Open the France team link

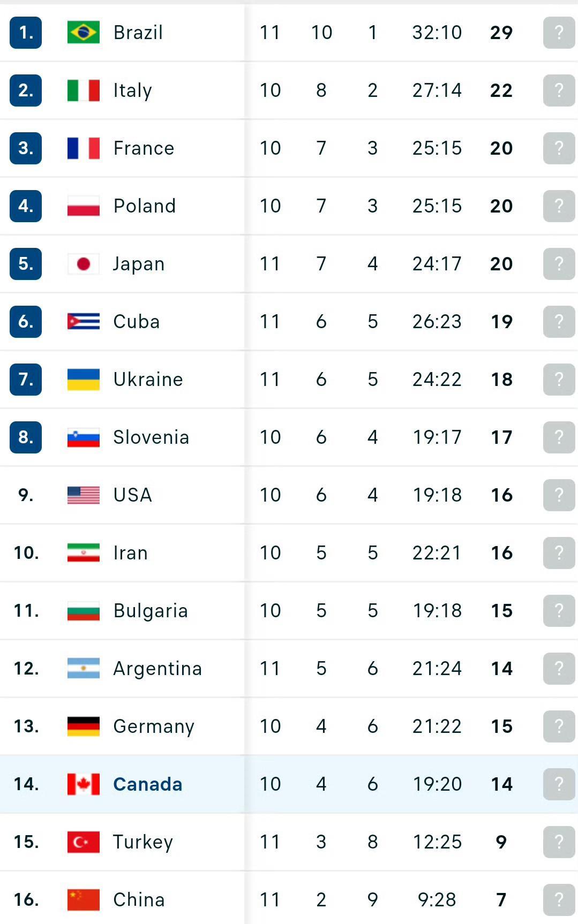(x=144, y=148)
